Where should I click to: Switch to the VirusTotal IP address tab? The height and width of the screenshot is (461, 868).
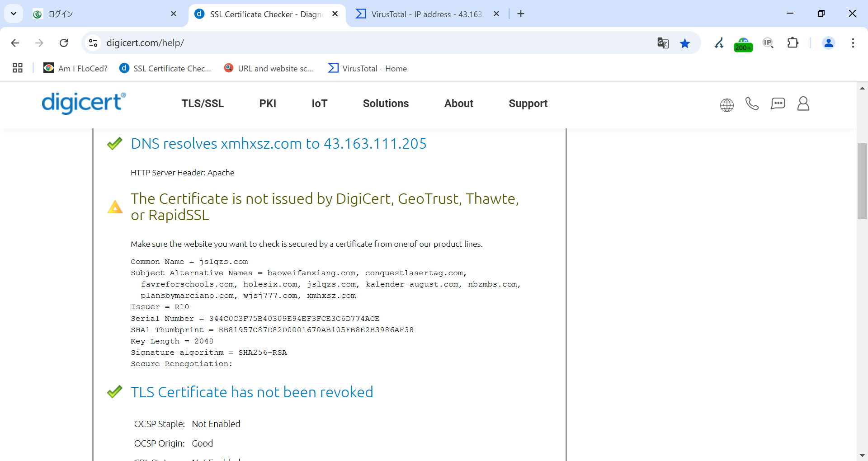tap(427, 14)
